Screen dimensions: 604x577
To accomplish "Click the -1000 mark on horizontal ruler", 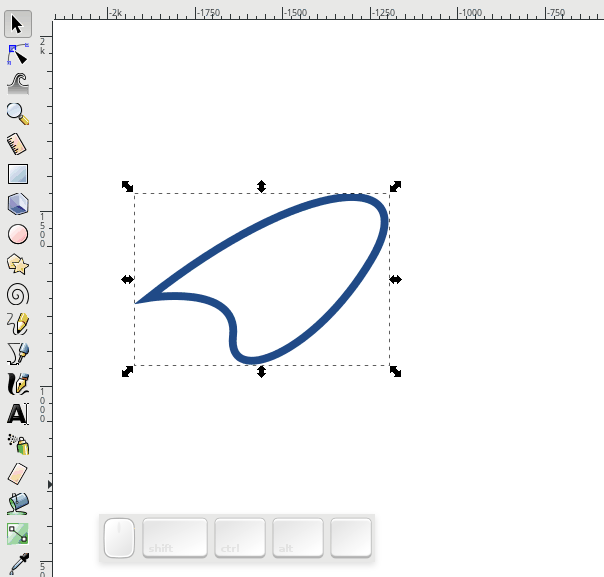I will coord(470,13).
